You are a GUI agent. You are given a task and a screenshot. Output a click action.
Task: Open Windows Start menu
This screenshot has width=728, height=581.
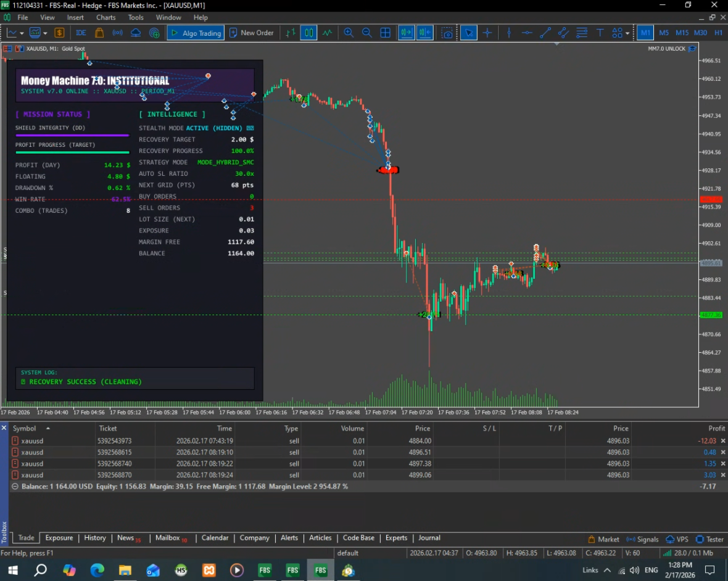click(x=13, y=571)
